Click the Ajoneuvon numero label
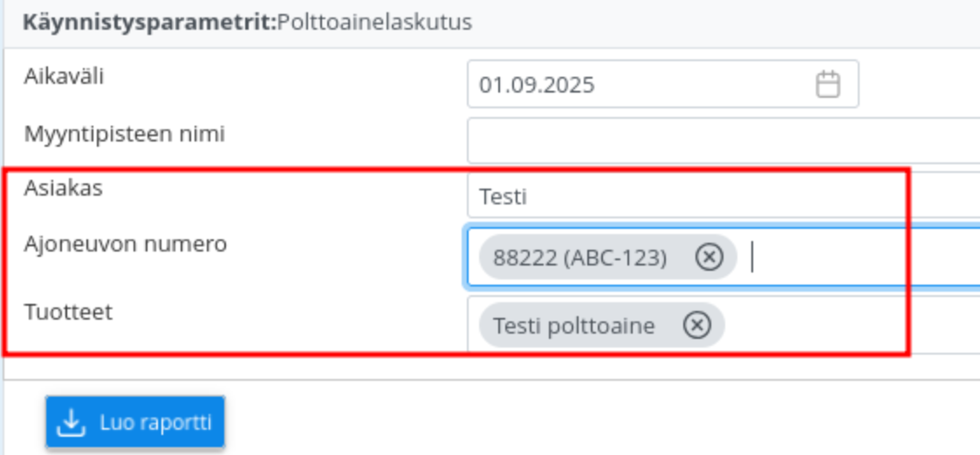This screenshot has width=980, height=455. tap(126, 244)
